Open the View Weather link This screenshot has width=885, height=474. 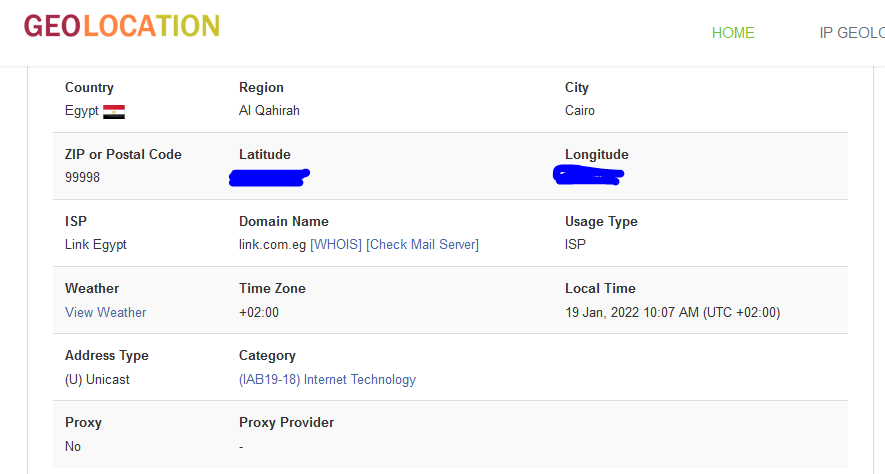[x=106, y=312]
